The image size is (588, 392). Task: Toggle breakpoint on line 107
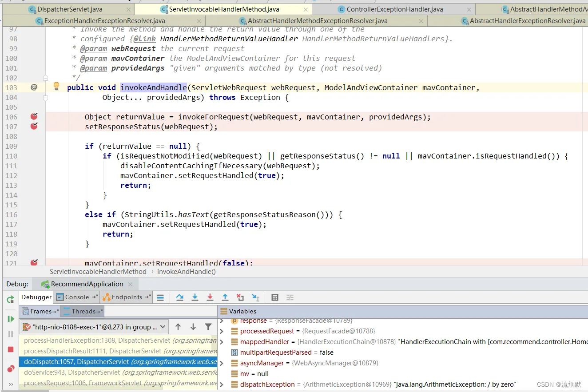point(34,126)
